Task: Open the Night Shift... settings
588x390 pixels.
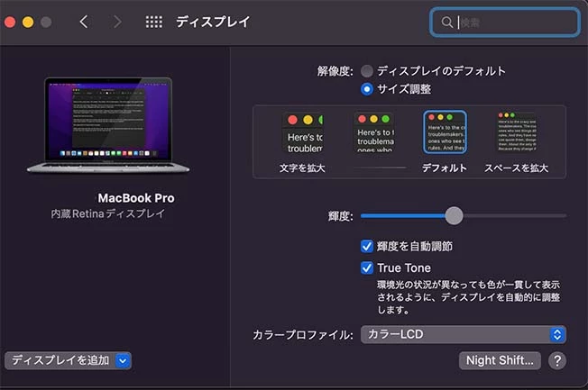Action: (500, 360)
